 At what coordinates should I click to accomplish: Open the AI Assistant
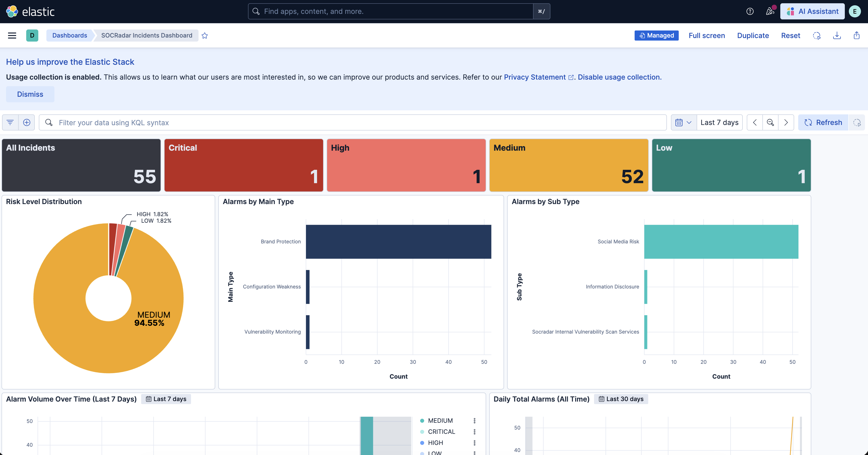point(812,11)
